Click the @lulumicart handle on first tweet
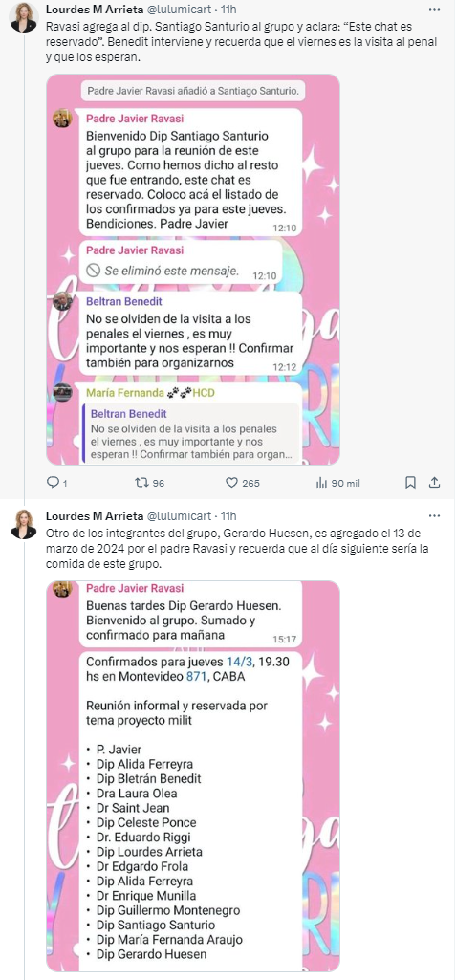 click(x=177, y=10)
